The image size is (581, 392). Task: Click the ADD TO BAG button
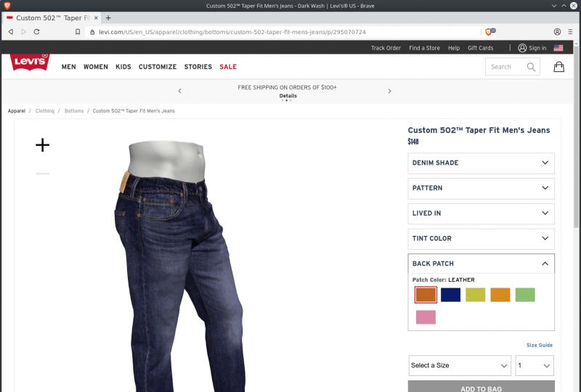[481, 386]
